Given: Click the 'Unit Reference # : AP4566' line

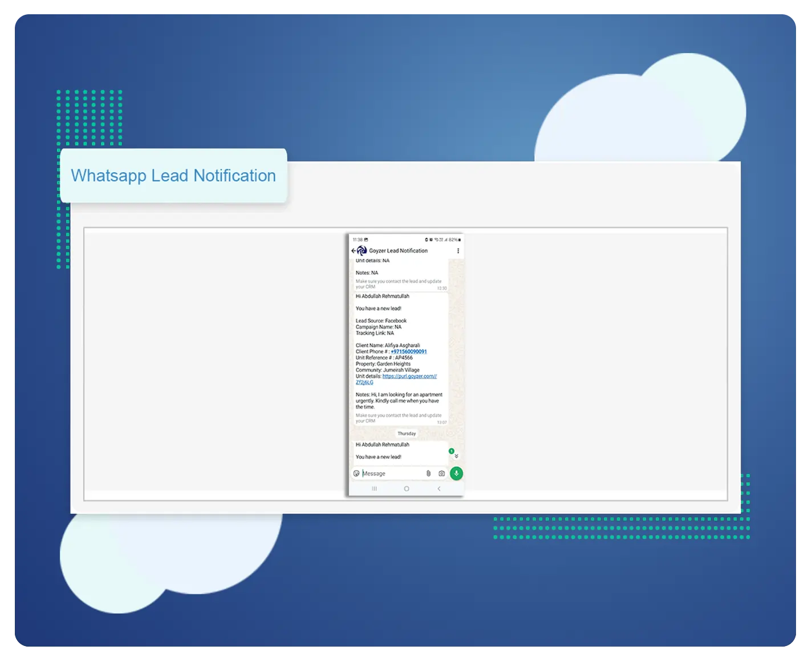Looking at the screenshot, I should (384, 358).
